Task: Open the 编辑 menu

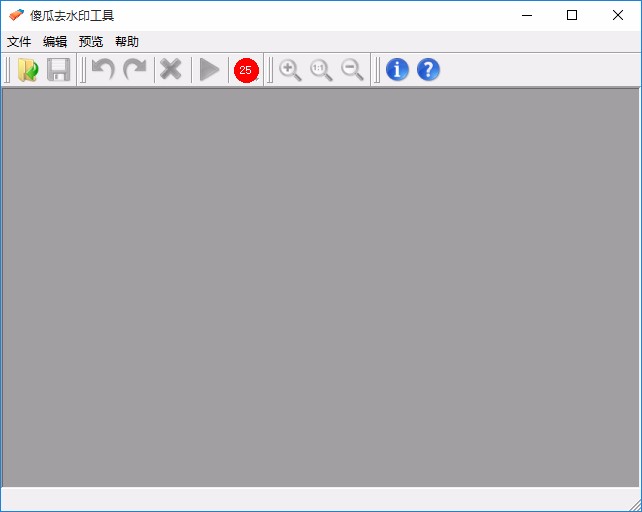Action: [55, 41]
